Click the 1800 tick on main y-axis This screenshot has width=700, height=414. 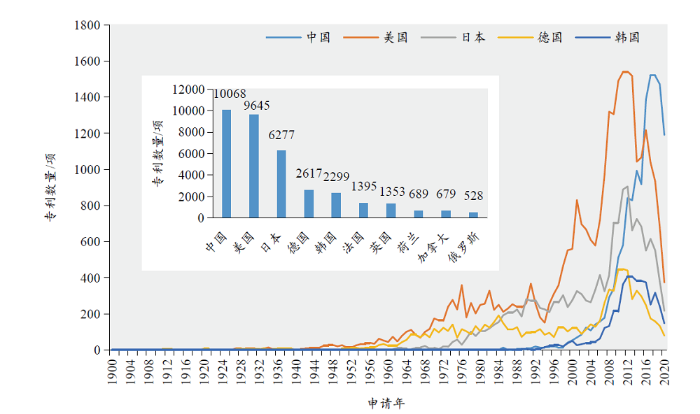pos(84,25)
